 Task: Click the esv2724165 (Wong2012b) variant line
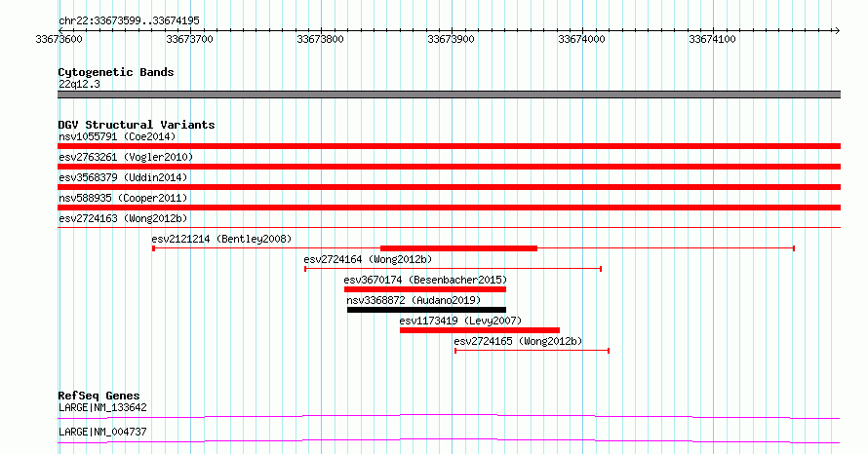532,351
